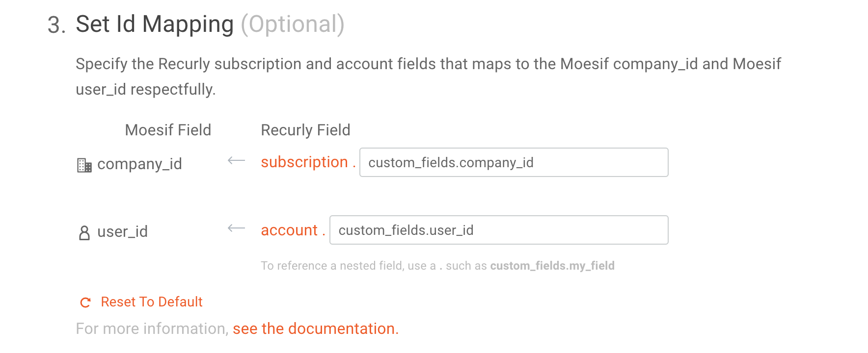The height and width of the screenshot is (353, 868).
Task: Click the Recurly Field column header
Action: tap(305, 130)
